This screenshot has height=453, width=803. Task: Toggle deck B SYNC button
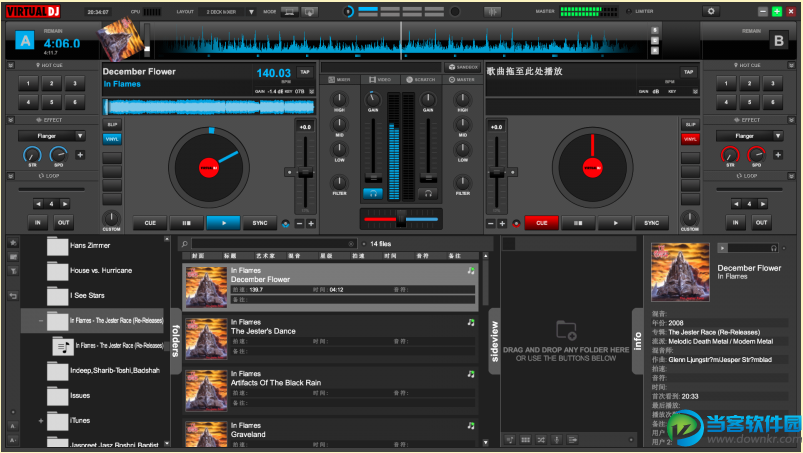pyautogui.click(x=651, y=223)
